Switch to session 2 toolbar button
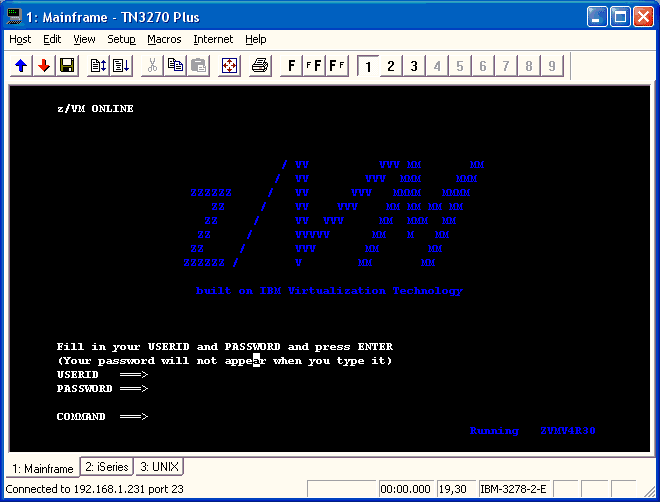Viewport: 660px width, 502px height. tap(391, 66)
